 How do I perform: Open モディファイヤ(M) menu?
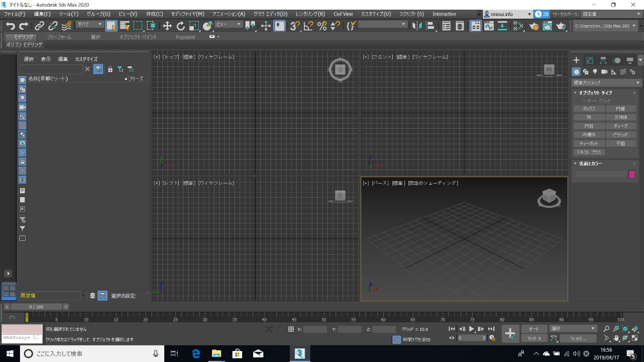pyautogui.click(x=187, y=14)
